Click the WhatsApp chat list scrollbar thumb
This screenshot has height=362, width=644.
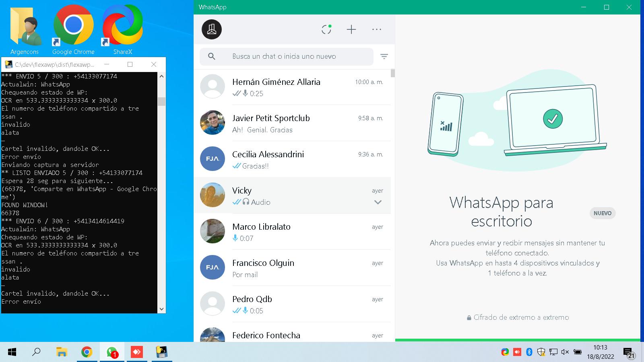click(393, 73)
